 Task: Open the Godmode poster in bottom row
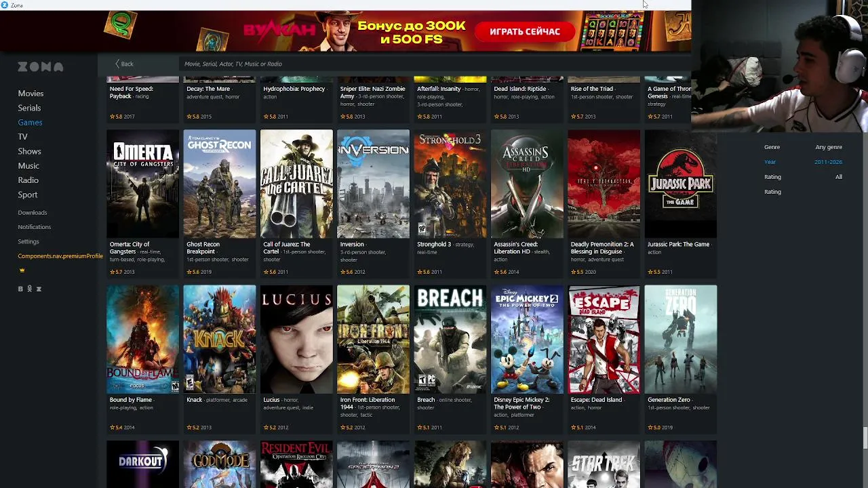pos(220,464)
